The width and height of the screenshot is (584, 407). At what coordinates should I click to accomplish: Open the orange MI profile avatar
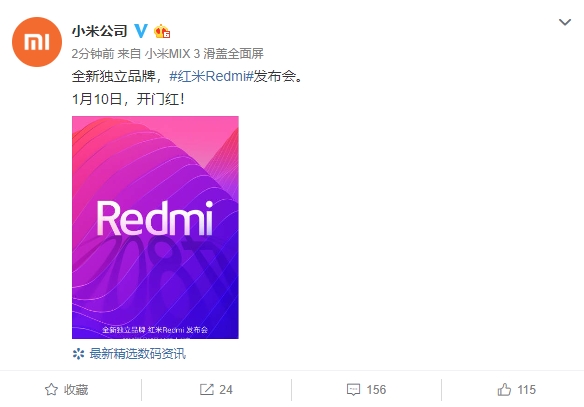click(x=37, y=42)
